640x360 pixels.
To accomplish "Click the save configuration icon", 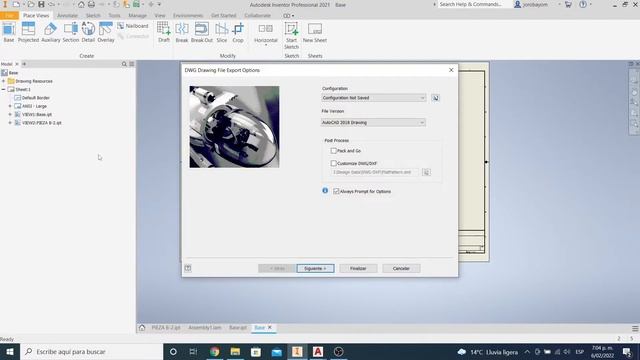I will [436, 98].
